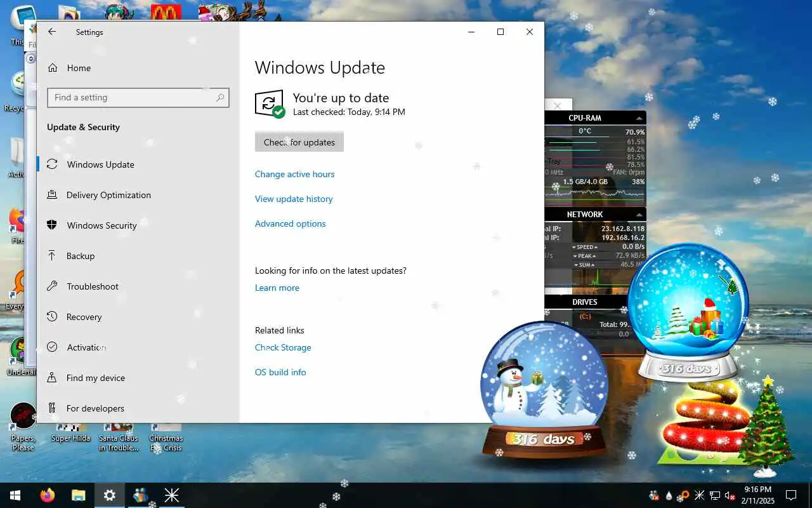Select Backup in the sidebar
Viewport: 812px width, 508px height.
pyautogui.click(x=81, y=256)
